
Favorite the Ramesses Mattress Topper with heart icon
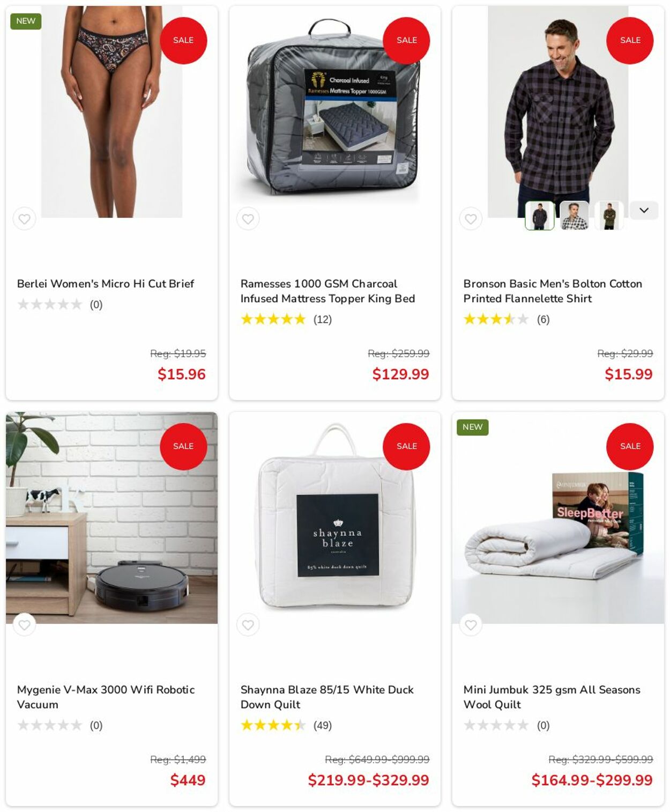coord(248,219)
